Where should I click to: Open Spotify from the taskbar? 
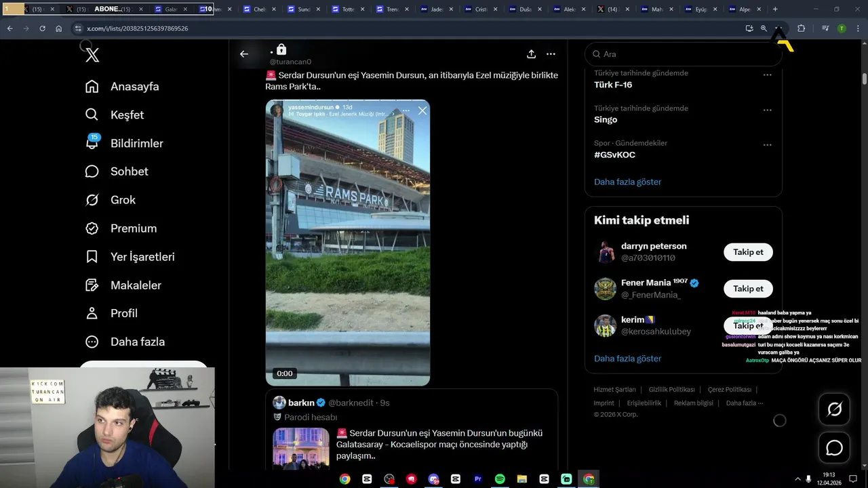tap(500, 479)
